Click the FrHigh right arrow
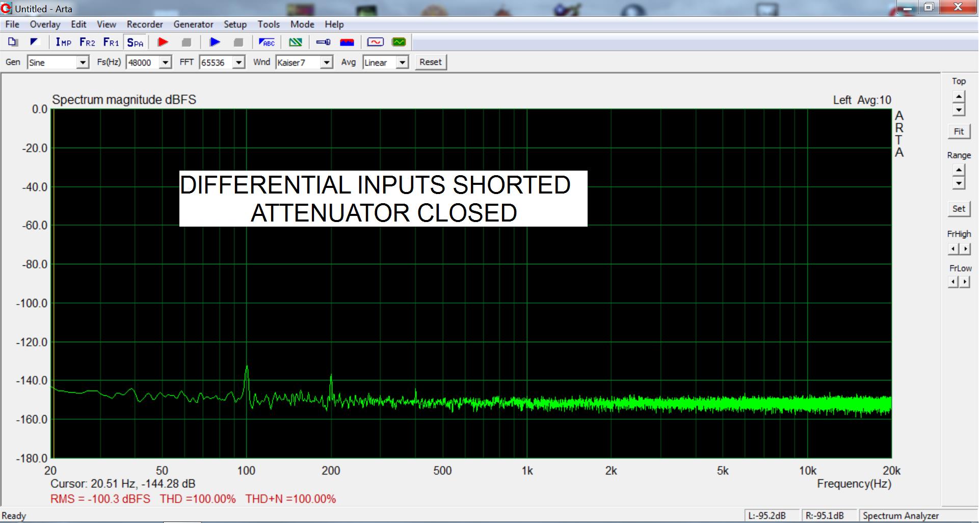 pos(965,249)
